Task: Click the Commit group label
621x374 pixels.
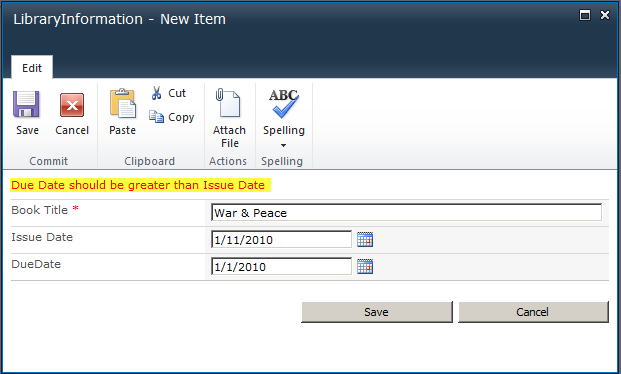Action: pos(49,161)
